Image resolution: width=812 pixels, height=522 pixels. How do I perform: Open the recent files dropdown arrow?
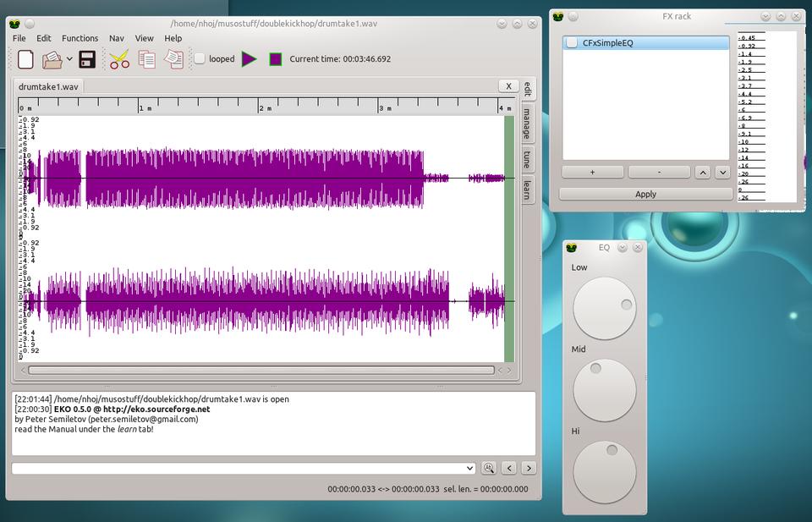point(69,59)
